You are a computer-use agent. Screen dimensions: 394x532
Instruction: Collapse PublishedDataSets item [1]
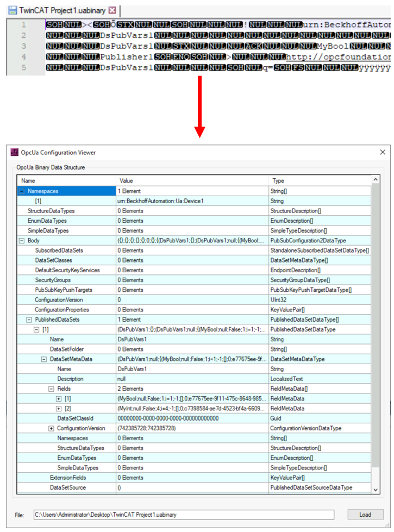(36, 329)
